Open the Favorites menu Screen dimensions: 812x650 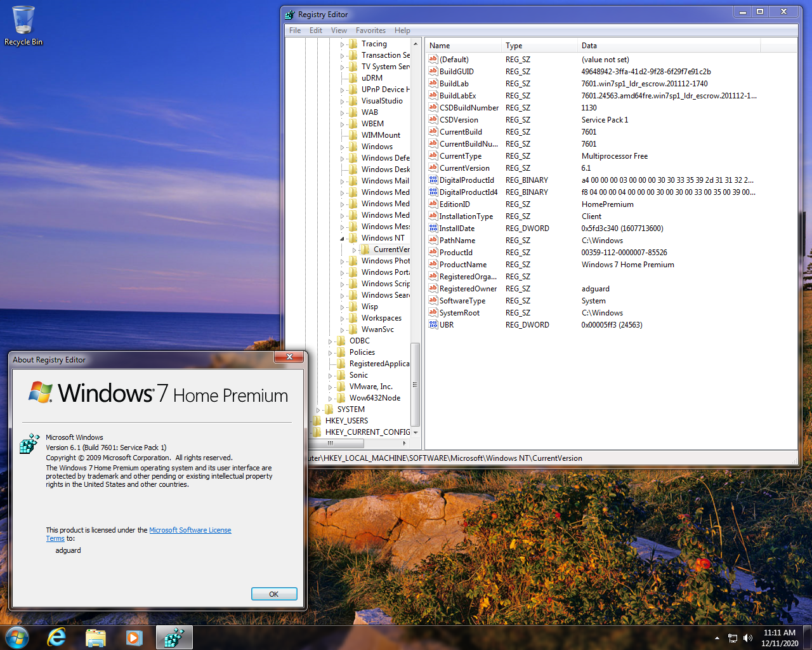click(x=370, y=30)
